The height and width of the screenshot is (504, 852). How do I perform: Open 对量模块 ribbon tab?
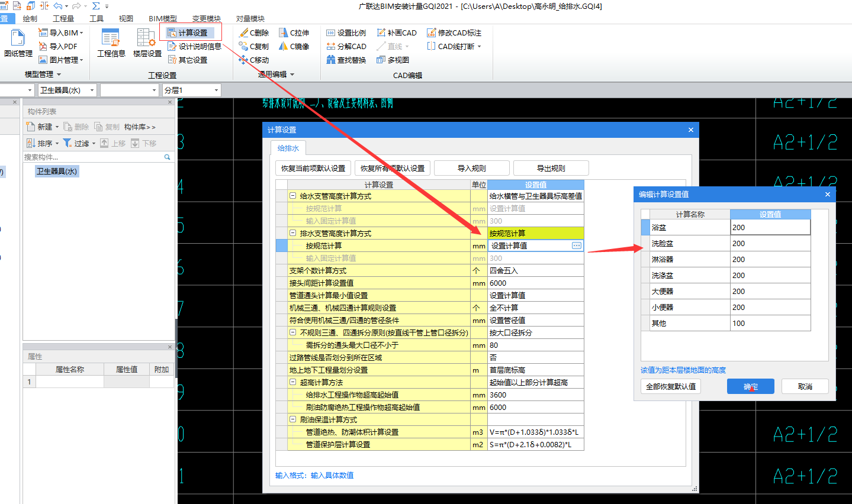250,18
